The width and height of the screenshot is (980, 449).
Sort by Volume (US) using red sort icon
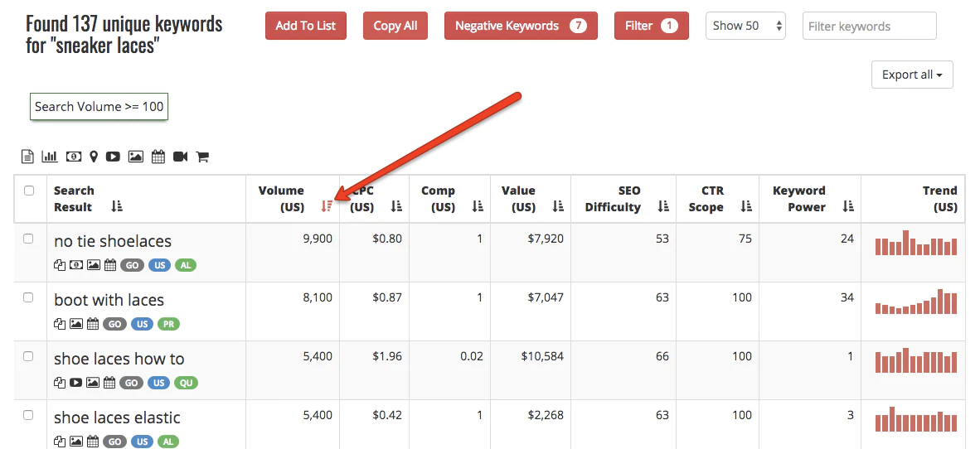click(327, 207)
